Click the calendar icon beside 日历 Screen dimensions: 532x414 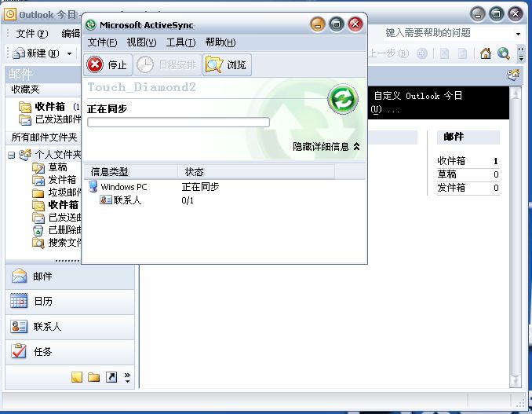19,301
